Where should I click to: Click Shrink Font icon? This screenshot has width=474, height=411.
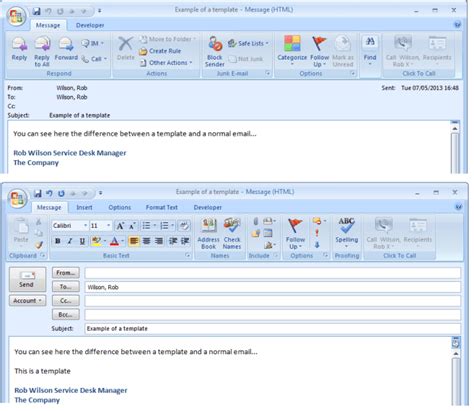(132, 226)
